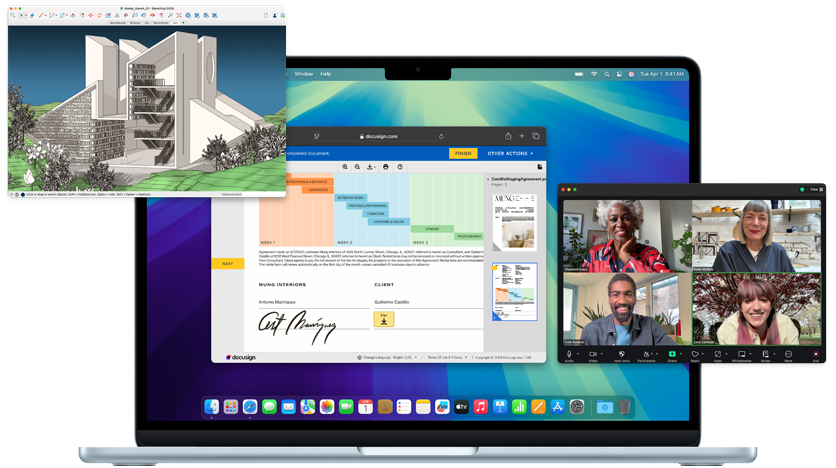Select the bottom-right participant's video tile
Viewport: 836px width, 468px height.
click(x=757, y=309)
